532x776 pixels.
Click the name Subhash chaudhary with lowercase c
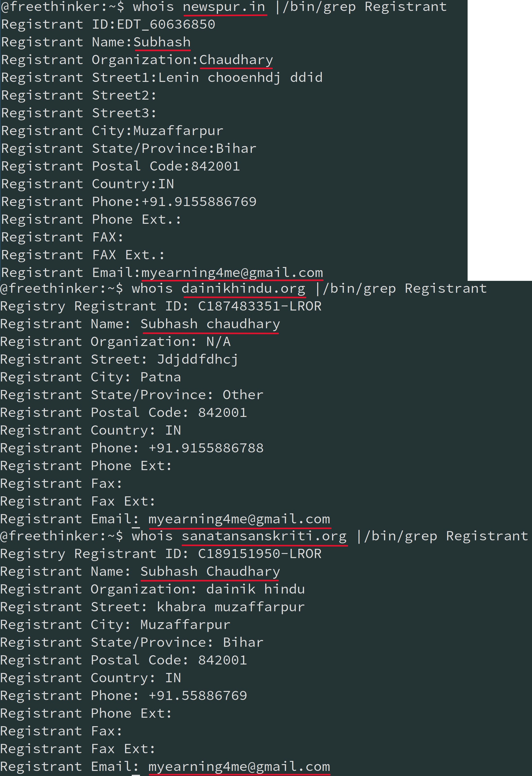(x=210, y=324)
